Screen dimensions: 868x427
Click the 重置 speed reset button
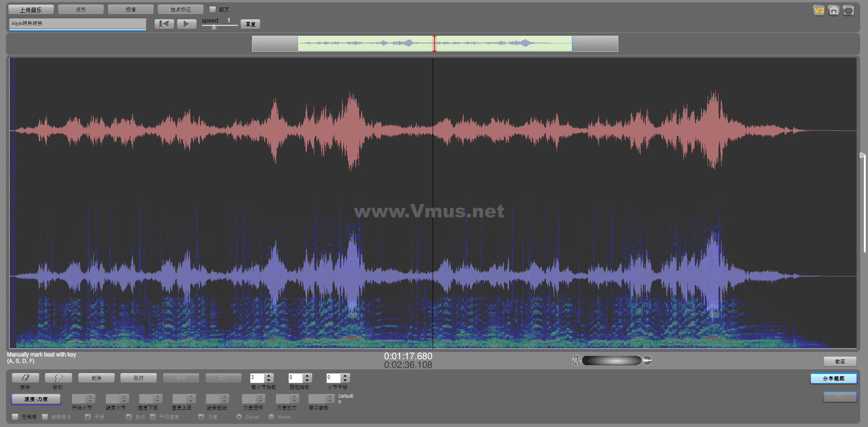click(251, 24)
